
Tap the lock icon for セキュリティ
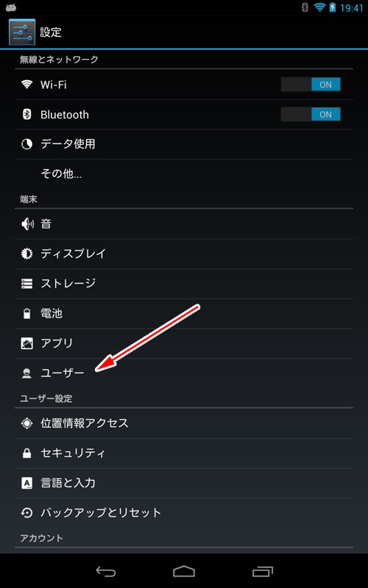26,453
